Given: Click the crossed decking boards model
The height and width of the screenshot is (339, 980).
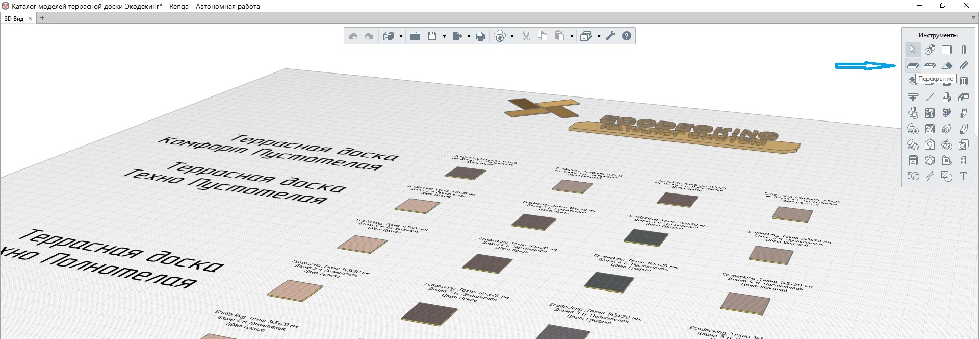Looking at the screenshot, I should (541, 107).
